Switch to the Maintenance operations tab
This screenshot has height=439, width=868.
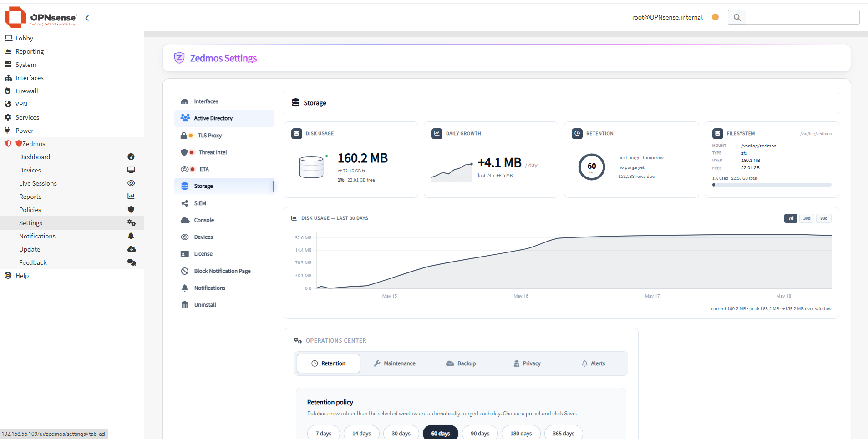[394, 363]
